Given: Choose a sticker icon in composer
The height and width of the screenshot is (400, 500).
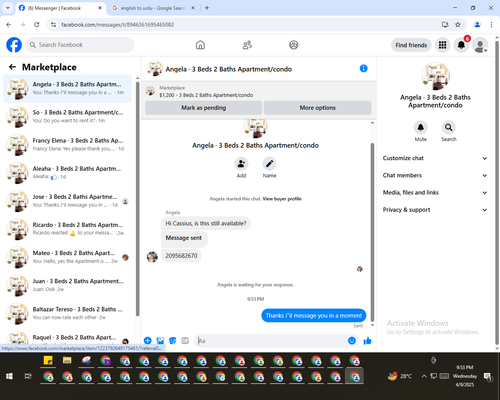Looking at the screenshot, I should [x=173, y=340].
